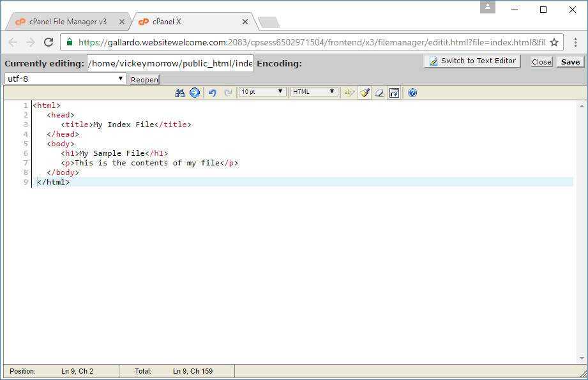This screenshot has width=588, height=380.
Task: Click the Close button in editor header
Action: click(x=541, y=62)
